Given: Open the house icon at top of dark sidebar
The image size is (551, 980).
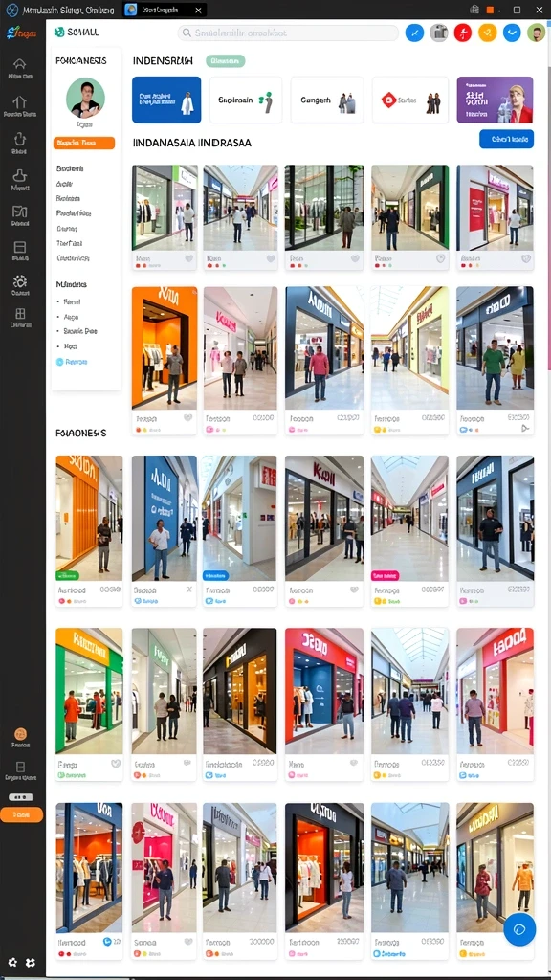Looking at the screenshot, I should click(x=19, y=63).
